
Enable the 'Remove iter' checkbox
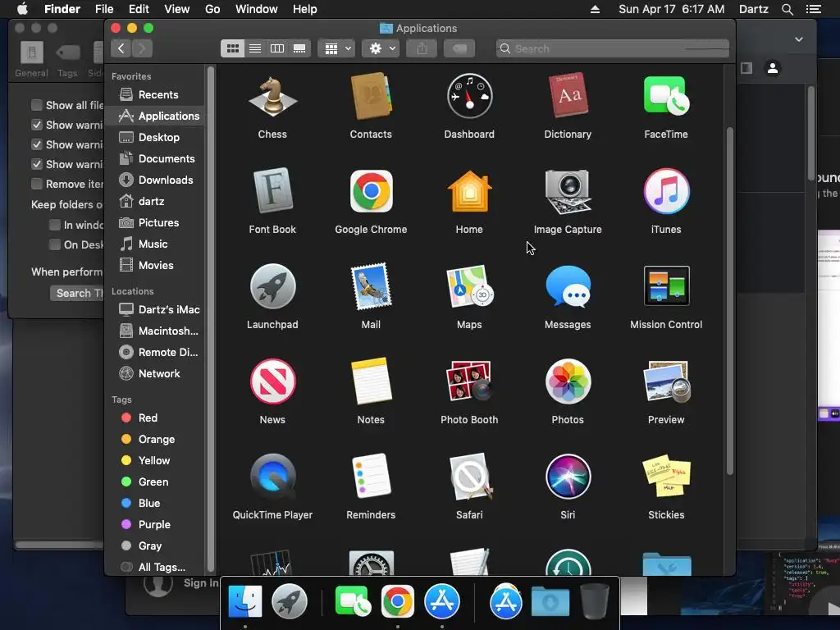click(36, 184)
